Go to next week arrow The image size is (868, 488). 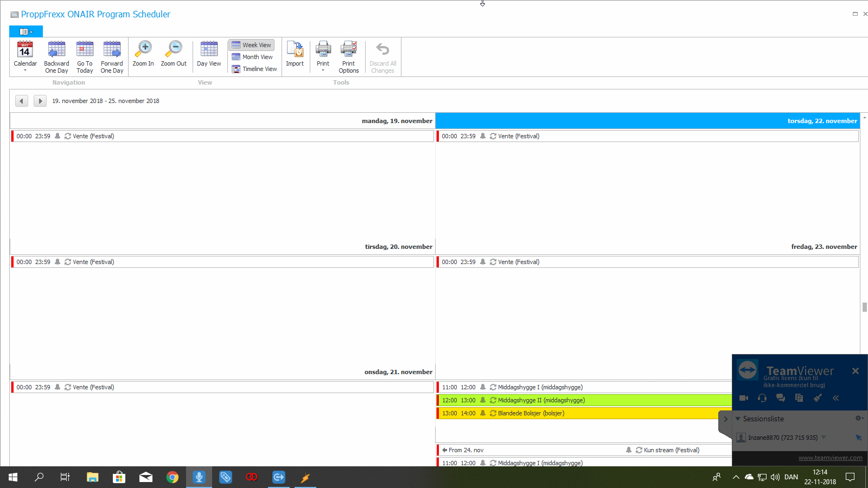pos(40,101)
